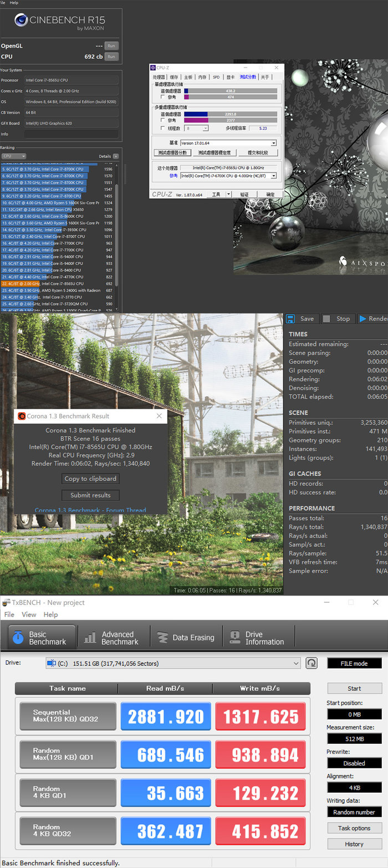Toggle single-thread reference checkbox in CPU-Z
388x868 pixels.
[163, 97]
